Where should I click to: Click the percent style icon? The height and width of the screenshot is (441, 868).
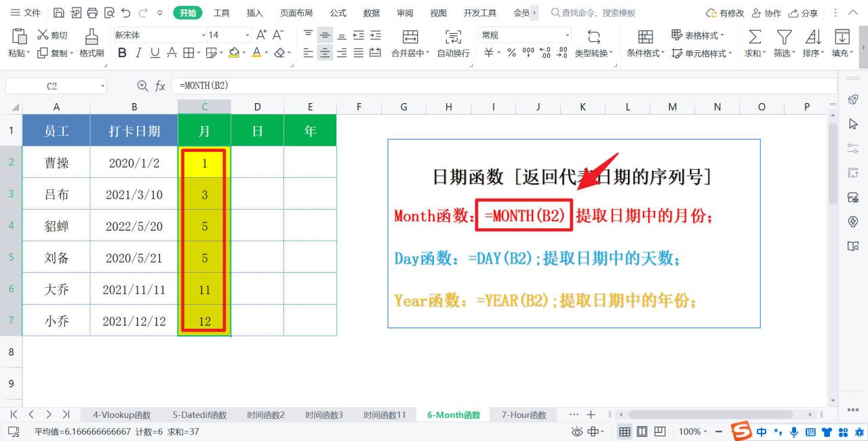(x=512, y=53)
